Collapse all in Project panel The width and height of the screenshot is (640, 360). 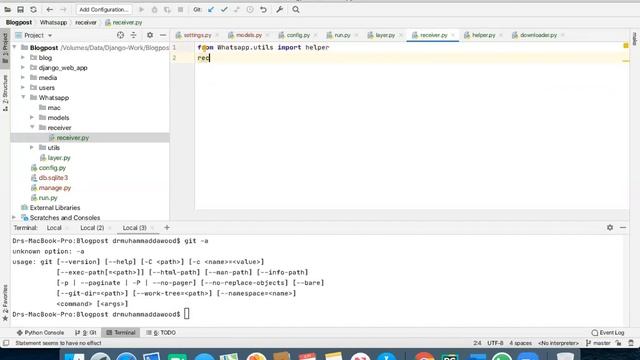point(133,35)
